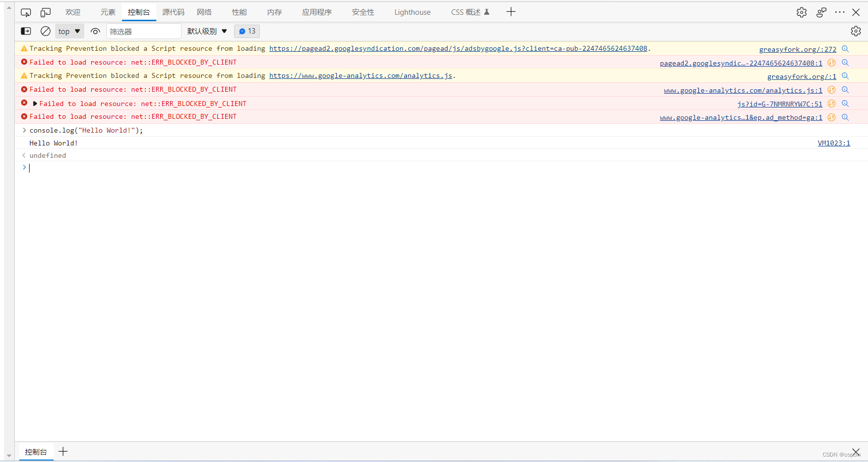Open the 欢迎 tab
868x462 pixels.
[73, 12]
